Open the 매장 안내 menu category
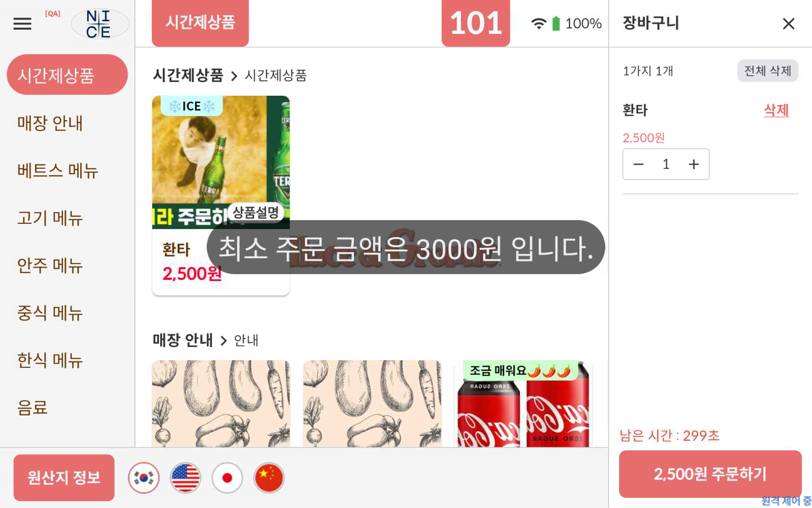Image resolution: width=812 pixels, height=508 pixels. [x=50, y=123]
